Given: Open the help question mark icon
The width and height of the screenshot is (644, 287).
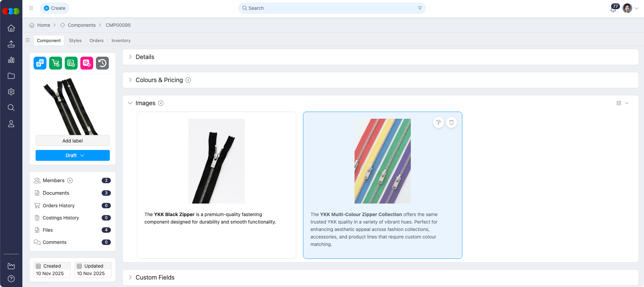Looking at the screenshot, I should (11, 279).
